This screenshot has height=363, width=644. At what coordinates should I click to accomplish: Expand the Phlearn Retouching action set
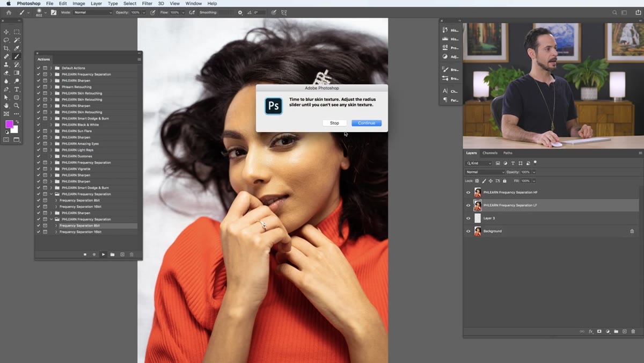pyautogui.click(x=51, y=87)
